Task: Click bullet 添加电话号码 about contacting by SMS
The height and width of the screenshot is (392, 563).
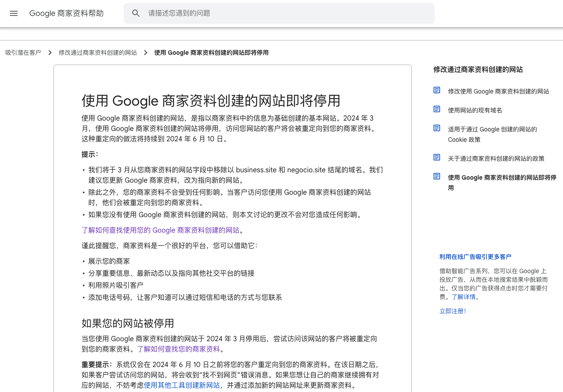Action: click(x=185, y=297)
